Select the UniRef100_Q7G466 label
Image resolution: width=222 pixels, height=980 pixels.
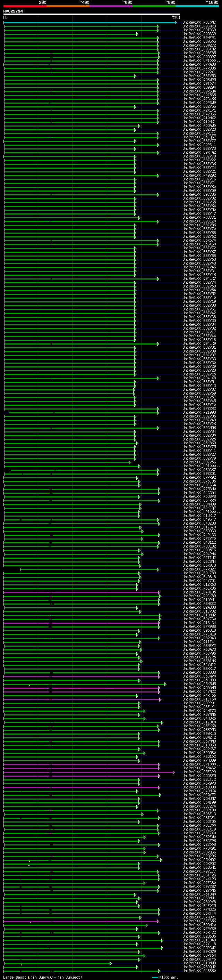pos(199,99)
